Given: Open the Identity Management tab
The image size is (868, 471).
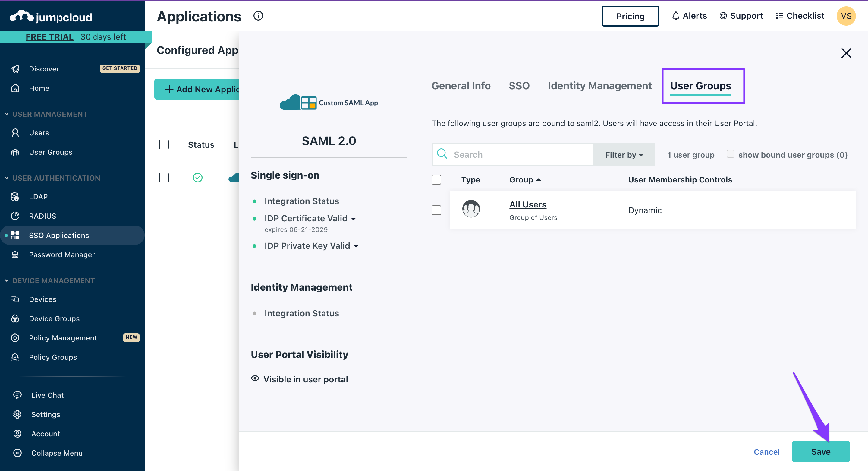Looking at the screenshot, I should pyautogui.click(x=599, y=86).
